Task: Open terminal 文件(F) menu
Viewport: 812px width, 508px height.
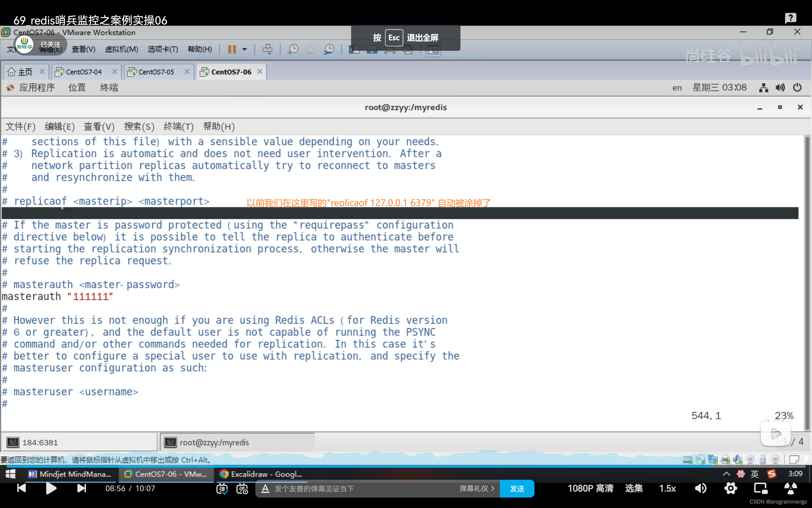Action: click(21, 127)
